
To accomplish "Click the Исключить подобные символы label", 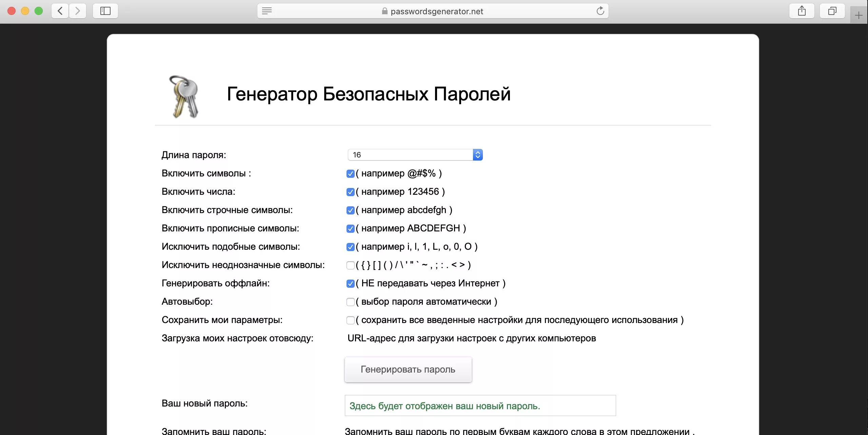I will [x=231, y=247].
